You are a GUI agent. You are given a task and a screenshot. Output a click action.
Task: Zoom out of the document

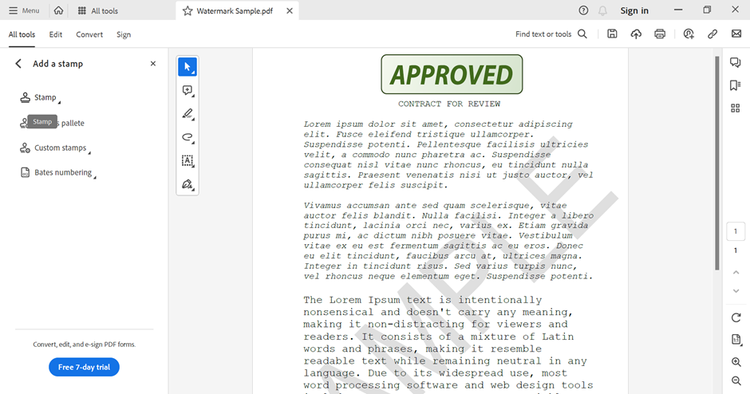736,381
